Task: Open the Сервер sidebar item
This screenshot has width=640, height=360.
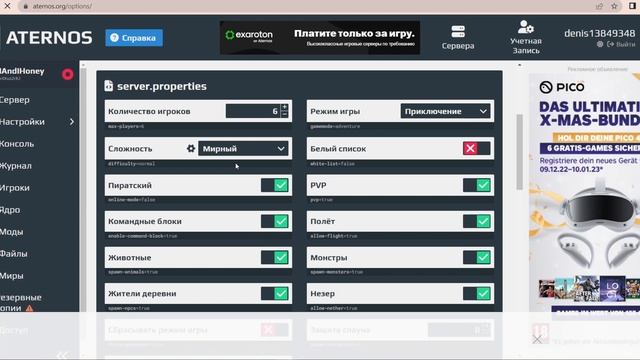Action: click(x=15, y=100)
